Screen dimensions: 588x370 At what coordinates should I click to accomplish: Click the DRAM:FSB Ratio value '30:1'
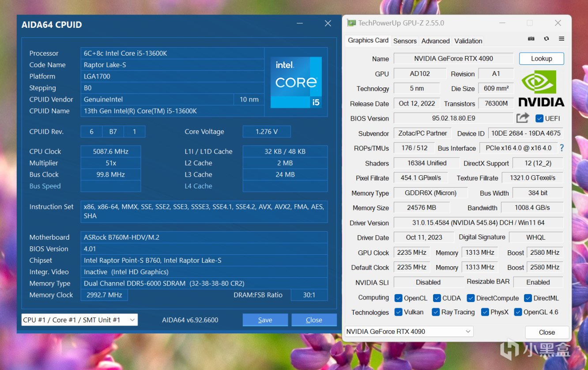click(309, 295)
